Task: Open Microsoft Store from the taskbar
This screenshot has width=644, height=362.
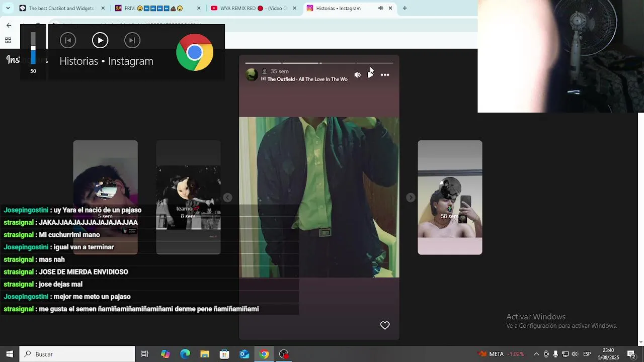Action: click(224, 354)
